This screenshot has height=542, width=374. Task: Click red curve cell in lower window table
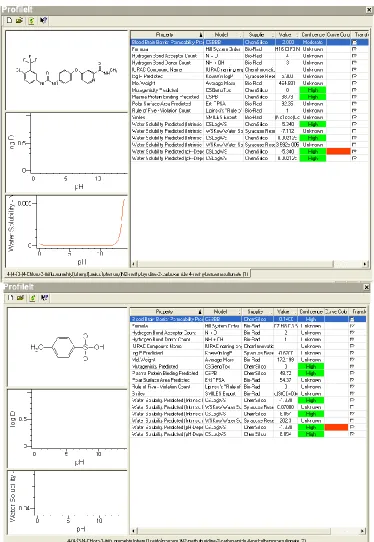click(336, 427)
